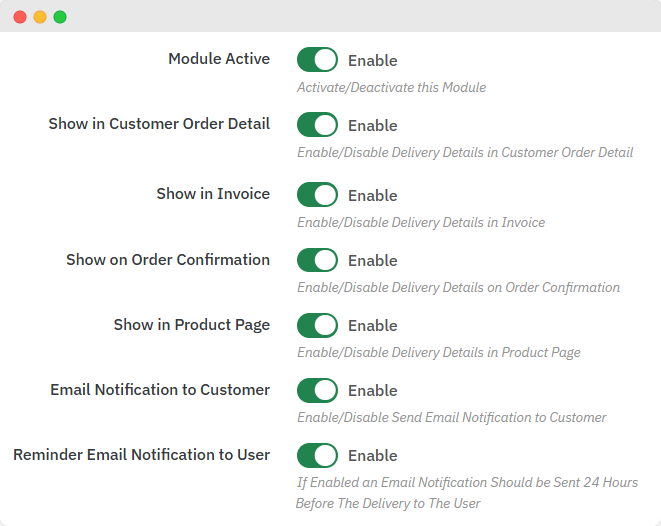Click the Email Notification to Customer label
This screenshot has width=661, height=526.
(x=160, y=389)
